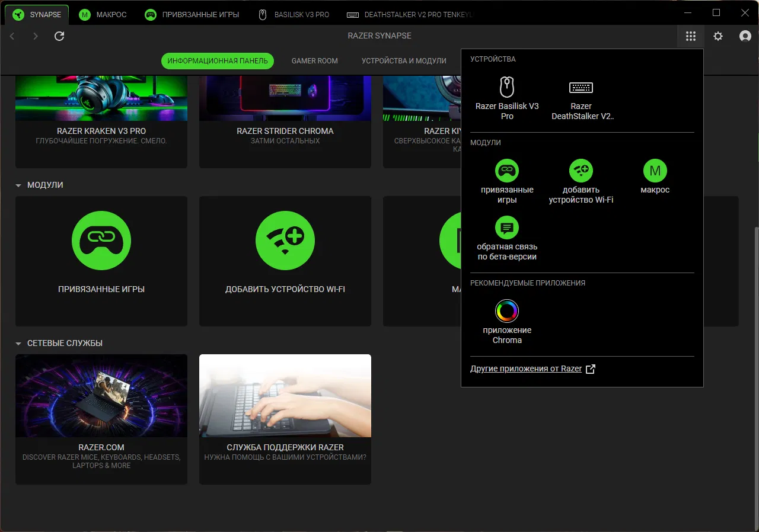Open the Служба поддержки Razer card
Image resolution: width=759 pixels, height=532 pixels.
coord(285,419)
